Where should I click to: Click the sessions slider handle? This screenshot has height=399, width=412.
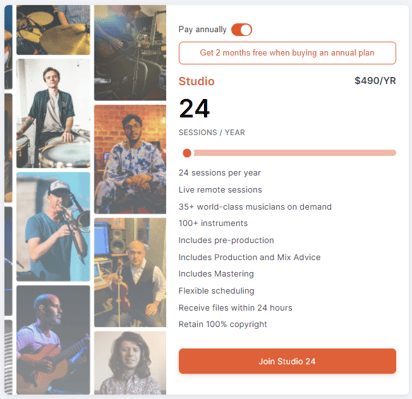(187, 153)
